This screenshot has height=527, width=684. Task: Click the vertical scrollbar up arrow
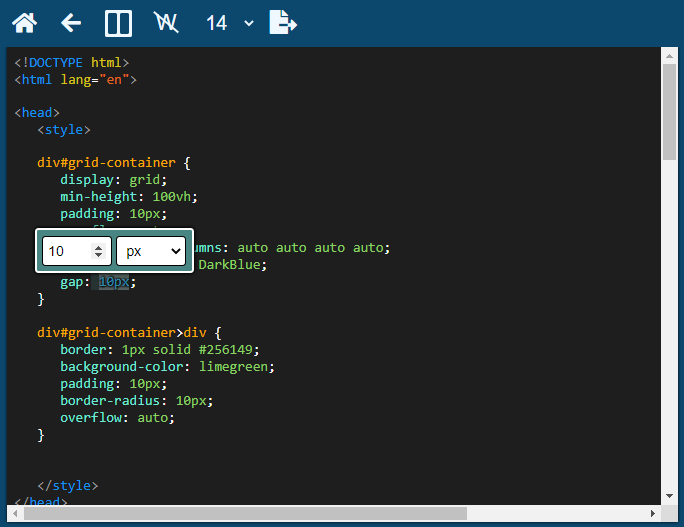point(669,56)
